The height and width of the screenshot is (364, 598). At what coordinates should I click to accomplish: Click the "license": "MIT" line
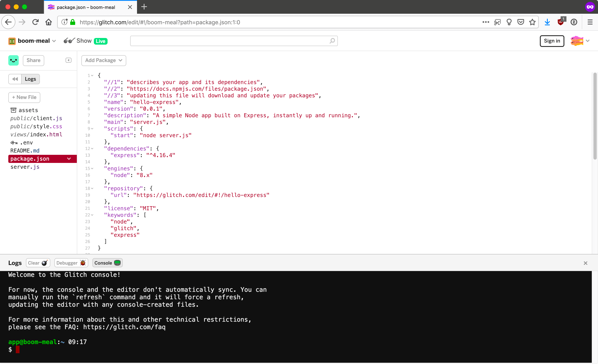click(131, 208)
